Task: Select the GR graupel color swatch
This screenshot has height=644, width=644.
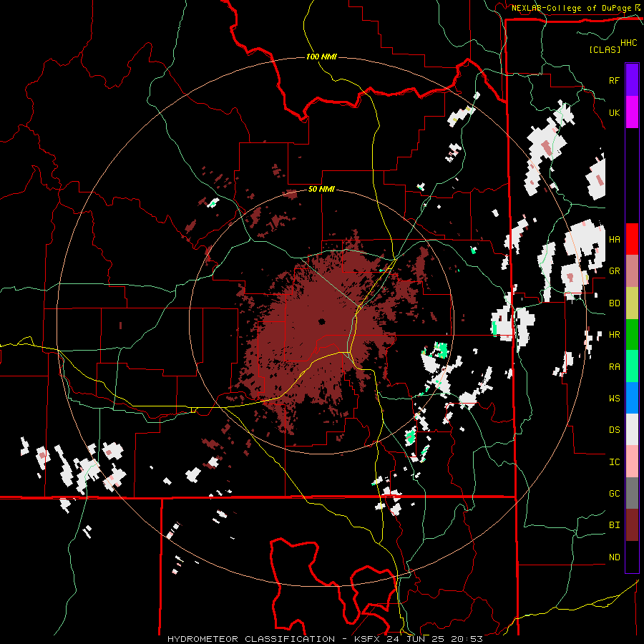Action: [632, 270]
